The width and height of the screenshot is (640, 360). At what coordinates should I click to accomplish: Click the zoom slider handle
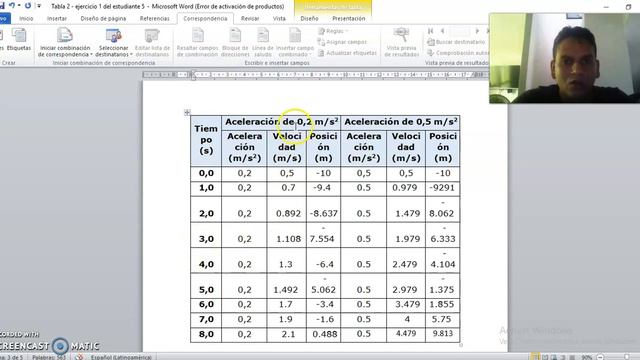click(x=627, y=357)
